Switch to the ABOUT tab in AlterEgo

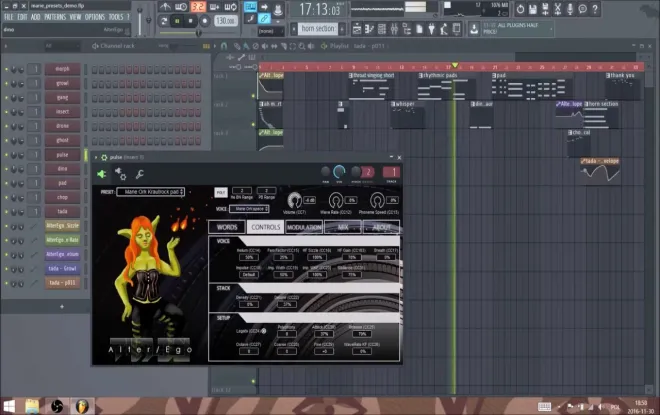[x=381, y=227]
